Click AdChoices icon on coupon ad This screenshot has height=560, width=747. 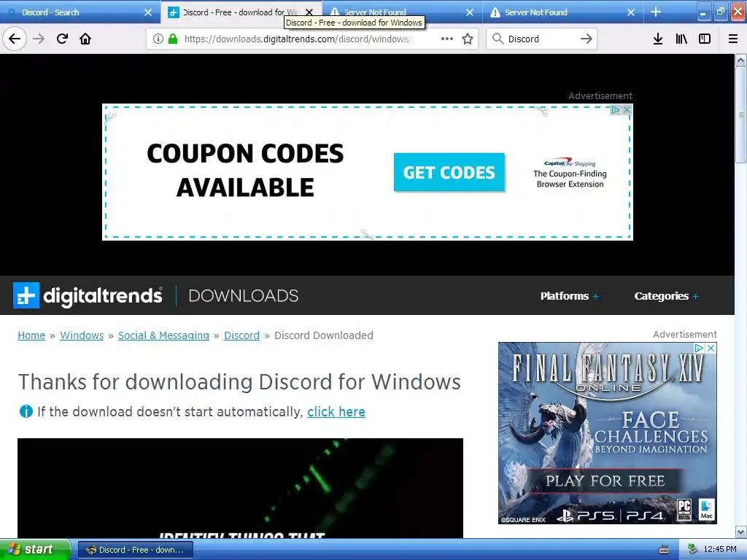coord(616,109)
